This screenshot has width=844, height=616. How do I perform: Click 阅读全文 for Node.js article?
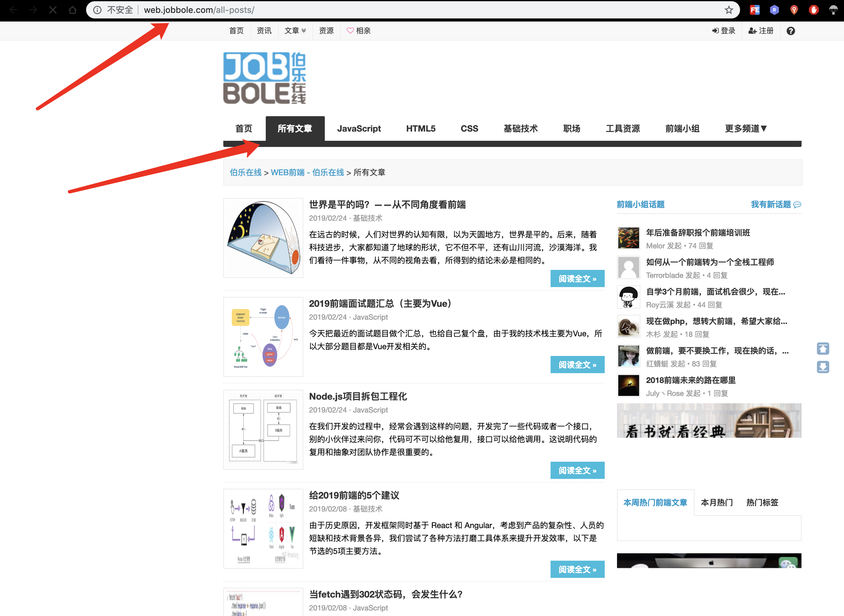click(x=577, y=471)
